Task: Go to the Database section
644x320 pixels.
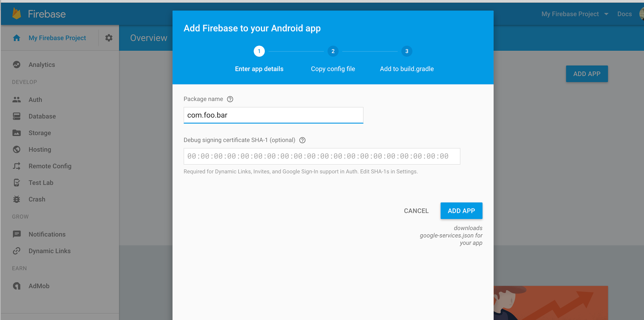Action: tap(42, 116)
